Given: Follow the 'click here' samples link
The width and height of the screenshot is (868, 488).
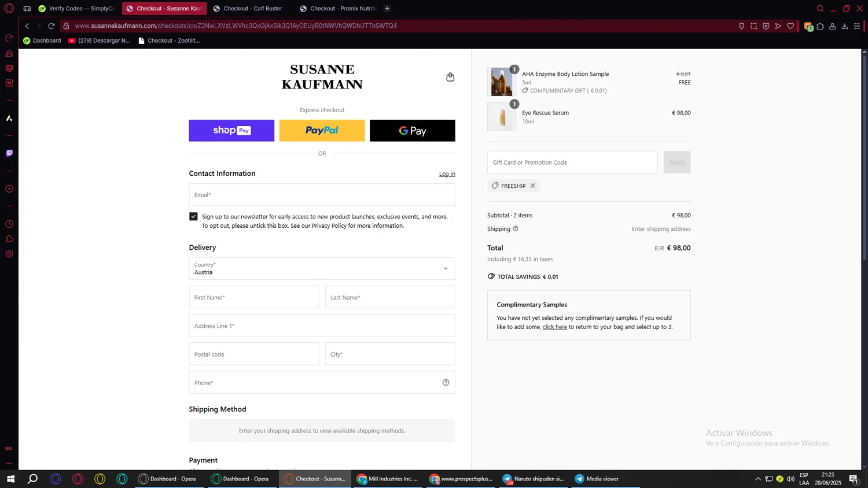Looking at the screenshot, I should (x=554, y=327).
